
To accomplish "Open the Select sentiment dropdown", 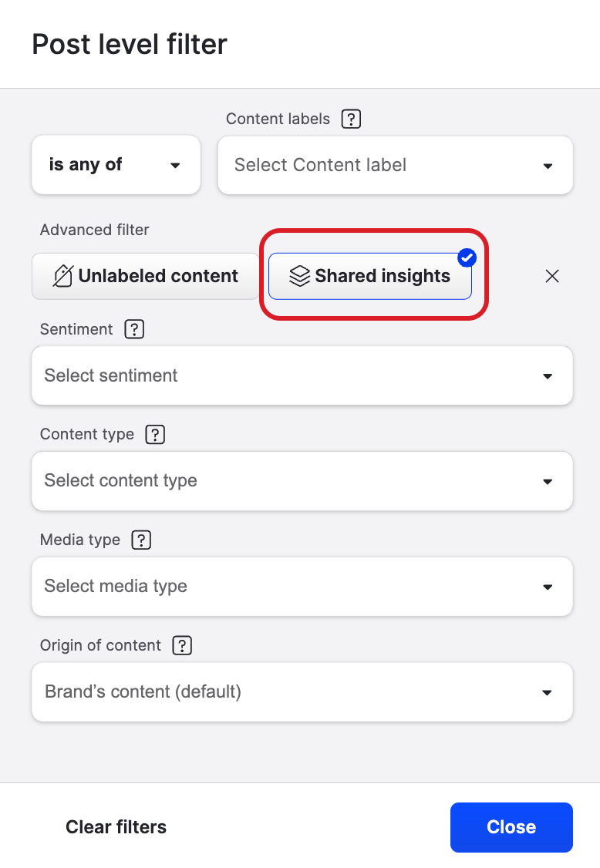I will 302,375.
